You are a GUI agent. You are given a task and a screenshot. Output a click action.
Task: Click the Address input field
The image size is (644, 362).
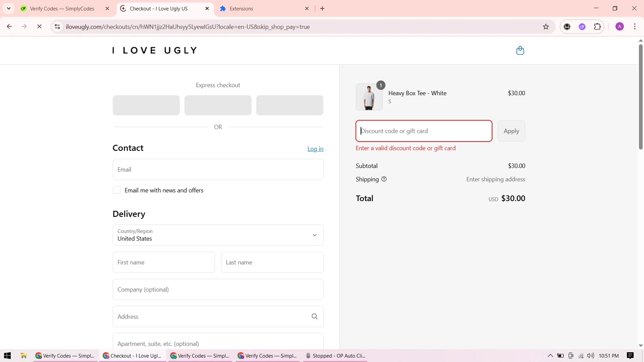pos(218,317)
